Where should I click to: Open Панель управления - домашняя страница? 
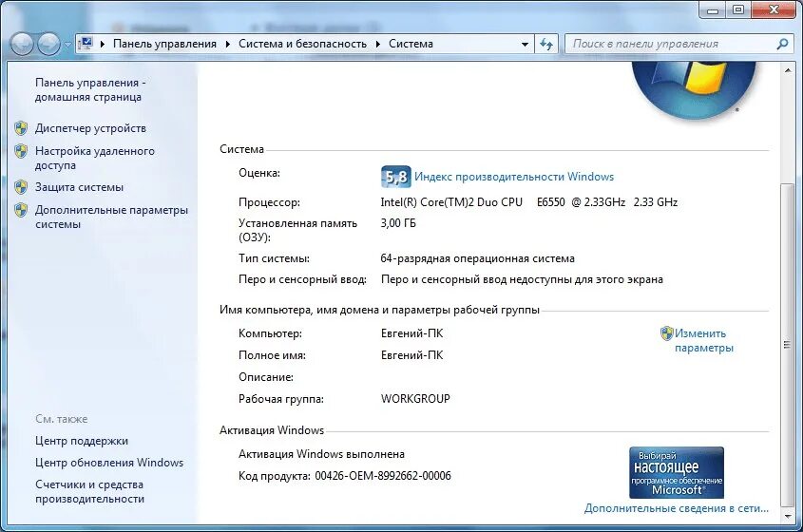90,89
